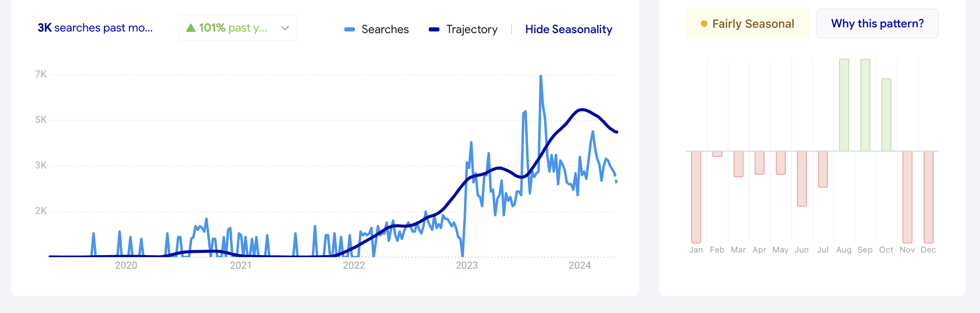
Task: Click the January red seasonality bar
Action: pyautogui.click(x=696, y=197)
